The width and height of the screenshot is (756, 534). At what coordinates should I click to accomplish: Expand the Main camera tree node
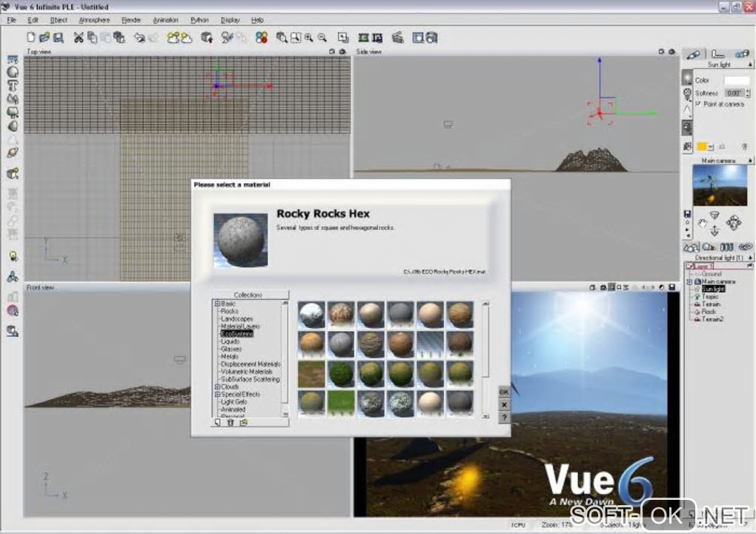689,281
